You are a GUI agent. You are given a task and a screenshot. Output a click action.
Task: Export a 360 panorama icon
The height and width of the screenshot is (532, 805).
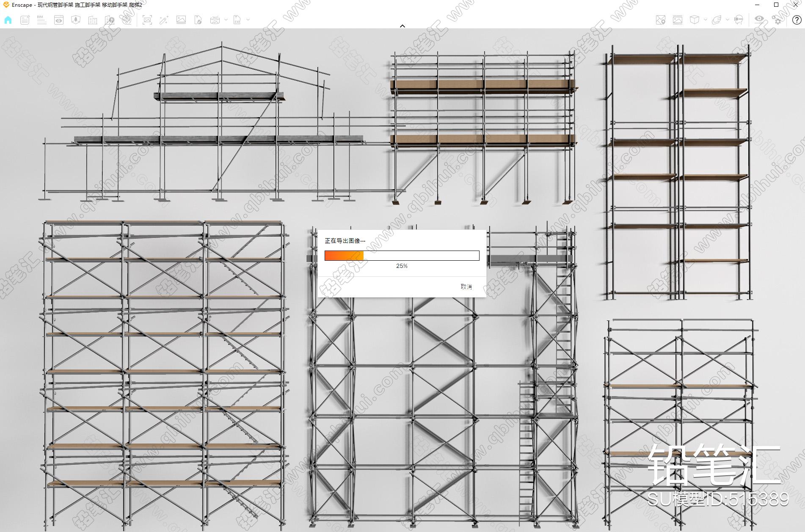(215, 20)
